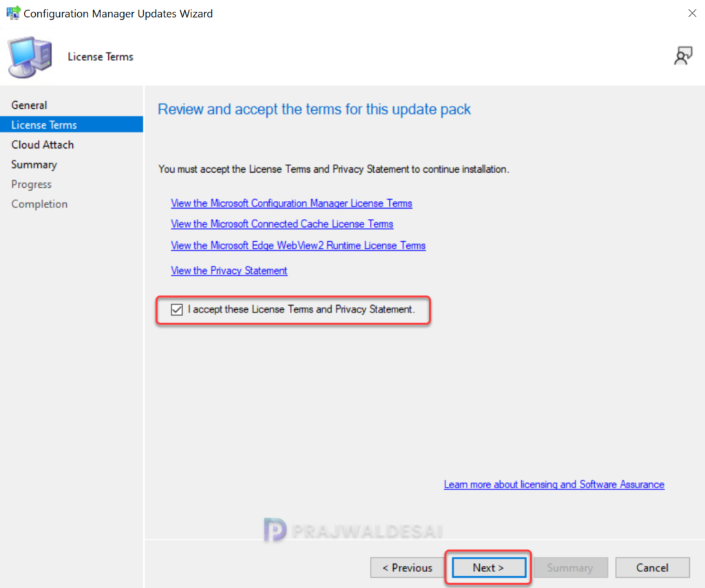Click the 'Review and accept the terms' heading
The width and height of the screenshot is (705, 588).
(x=314, y=109)
